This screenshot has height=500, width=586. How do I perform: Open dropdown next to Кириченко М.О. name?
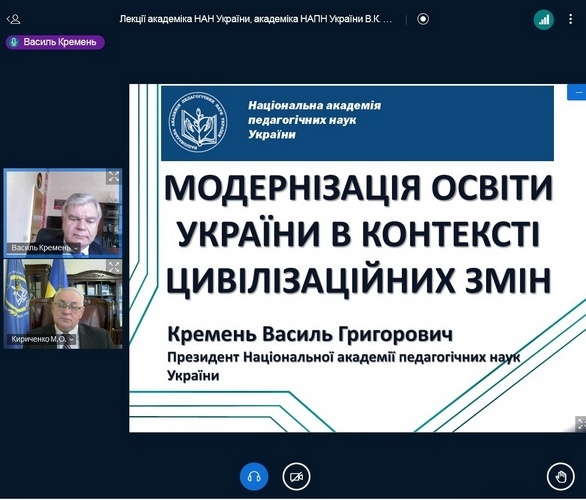(x=71, y=339)
